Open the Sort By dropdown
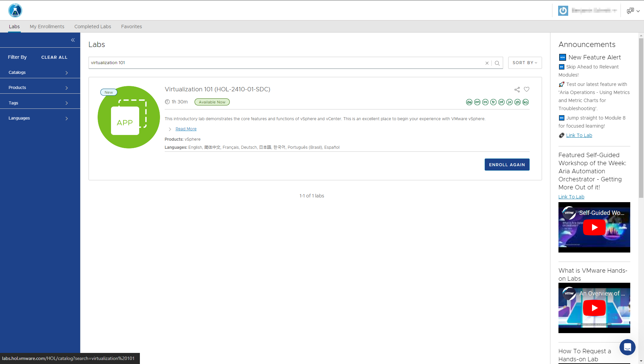644x364 pixels. click(525, 63)
